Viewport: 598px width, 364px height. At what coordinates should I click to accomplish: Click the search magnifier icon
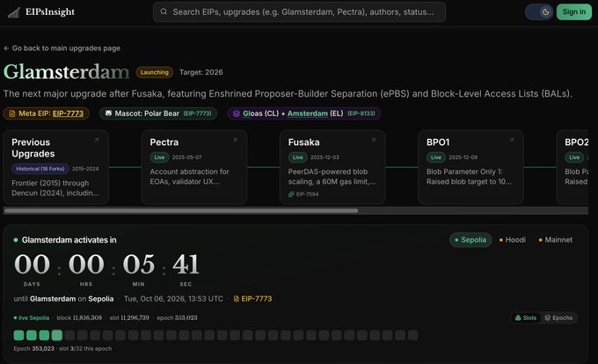click(x=164, y=11)
